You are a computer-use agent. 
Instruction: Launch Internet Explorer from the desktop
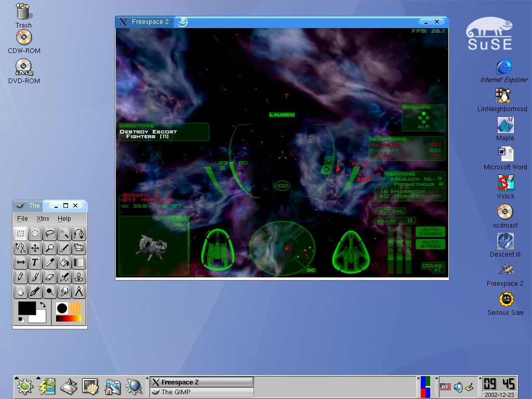pos(504,71)
